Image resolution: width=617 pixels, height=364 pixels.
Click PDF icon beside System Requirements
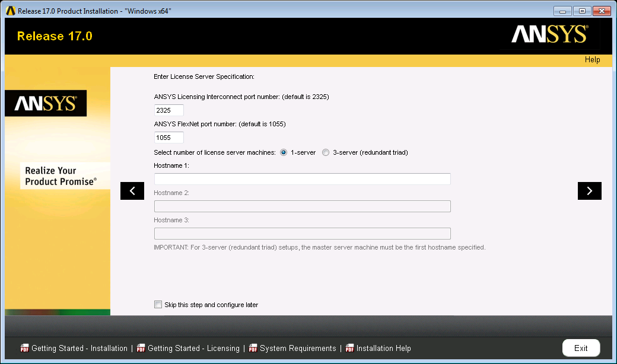point(253,348)
